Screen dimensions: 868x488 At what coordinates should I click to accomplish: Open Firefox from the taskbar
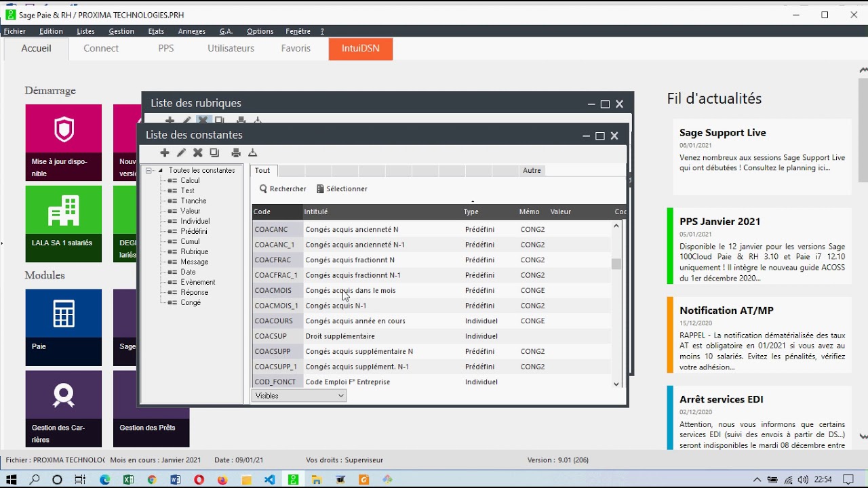point(222,479)
